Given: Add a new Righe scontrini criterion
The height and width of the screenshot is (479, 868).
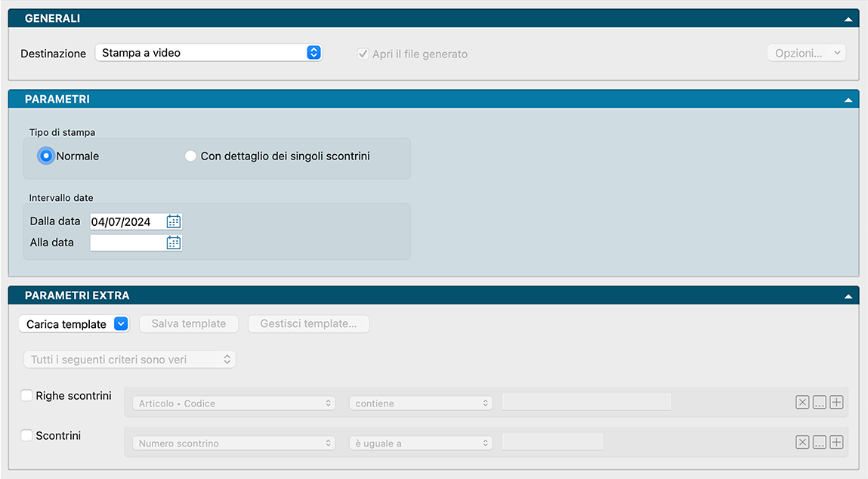Looking at the screenshot, I should pyautogui.click(x=836, y=403).
